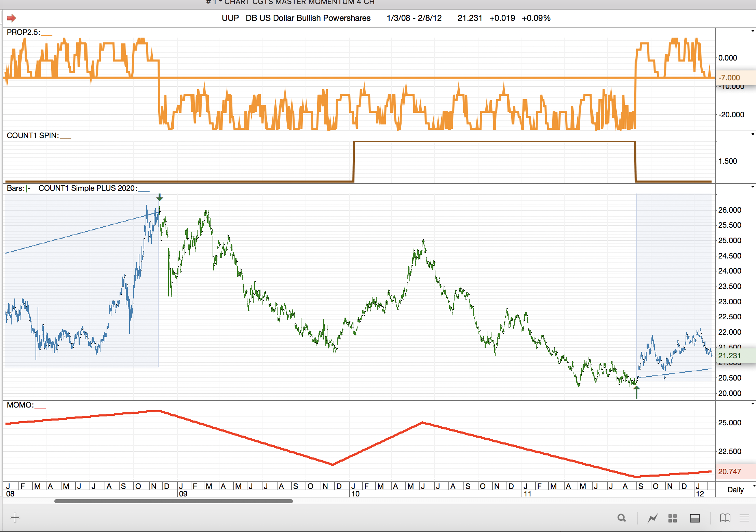Screen dimensions: 756x532
Task: Expand COUNT1 SPIN pane scale dropdown triangle
Action: click(753, 134)
